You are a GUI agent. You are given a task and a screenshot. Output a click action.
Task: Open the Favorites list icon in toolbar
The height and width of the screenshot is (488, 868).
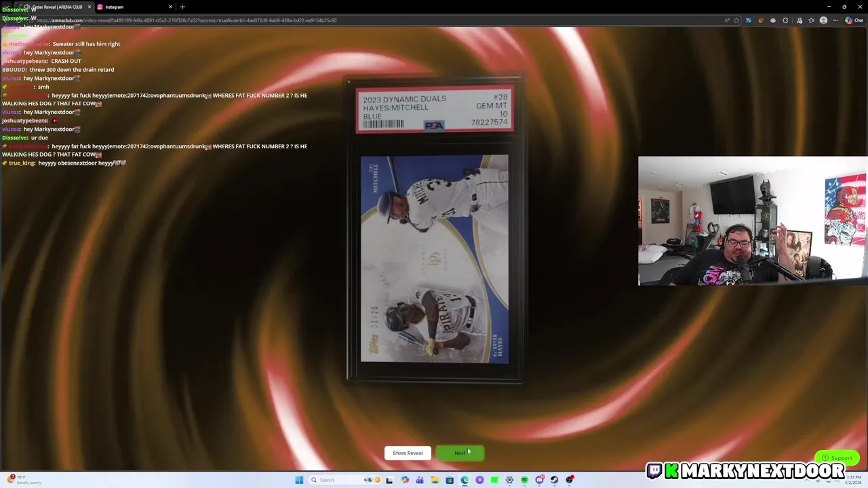[812, 20]
